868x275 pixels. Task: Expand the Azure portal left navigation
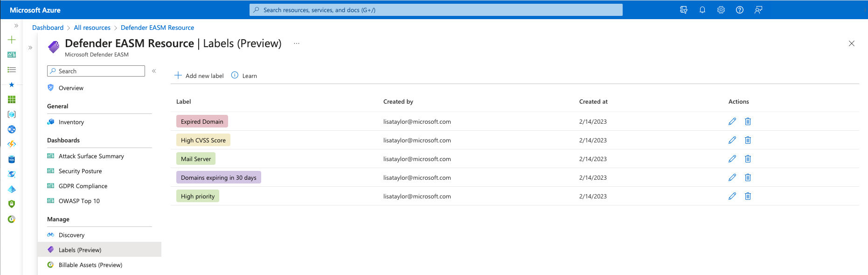[16, 26]
